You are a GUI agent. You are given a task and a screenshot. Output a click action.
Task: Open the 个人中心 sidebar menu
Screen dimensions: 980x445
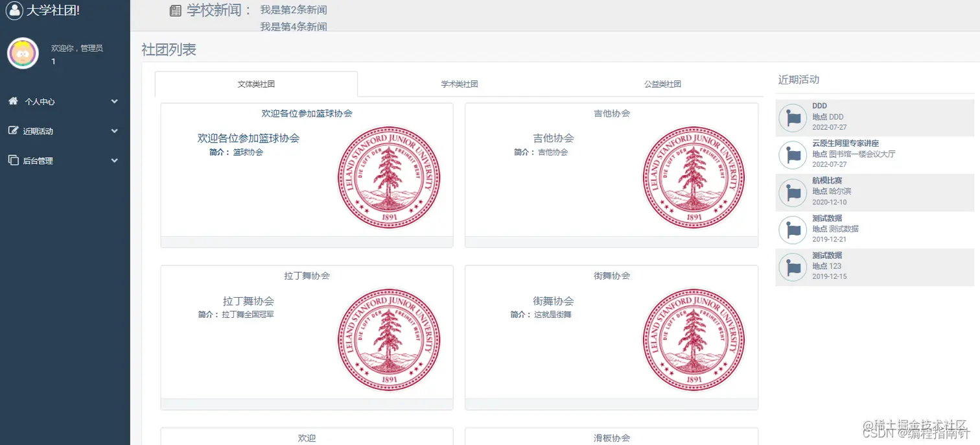pos(65,102)
